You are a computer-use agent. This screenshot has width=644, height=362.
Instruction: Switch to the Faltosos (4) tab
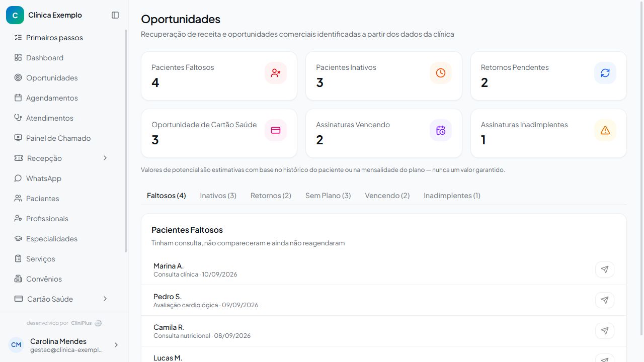(x=167, y=196)
